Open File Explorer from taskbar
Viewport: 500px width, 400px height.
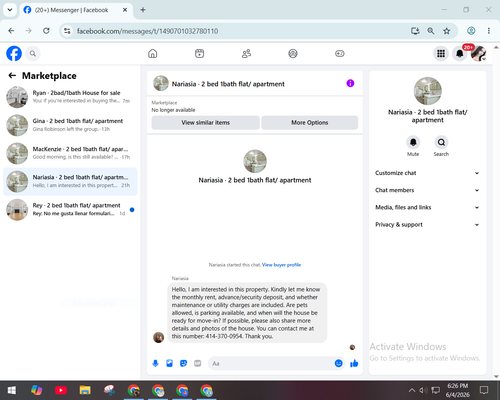click(x=85, y=390)
